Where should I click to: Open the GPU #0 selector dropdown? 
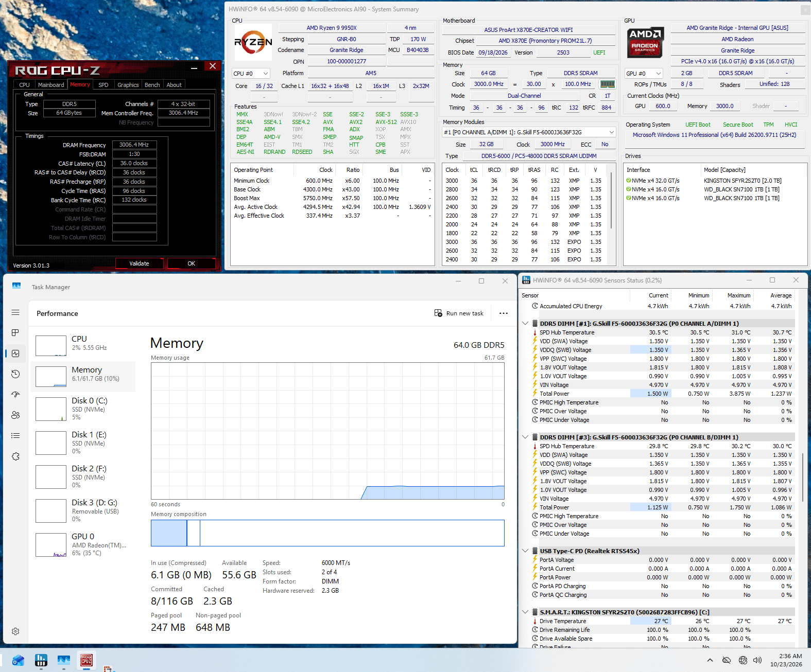pyautogui.click(x=644, y=74)
